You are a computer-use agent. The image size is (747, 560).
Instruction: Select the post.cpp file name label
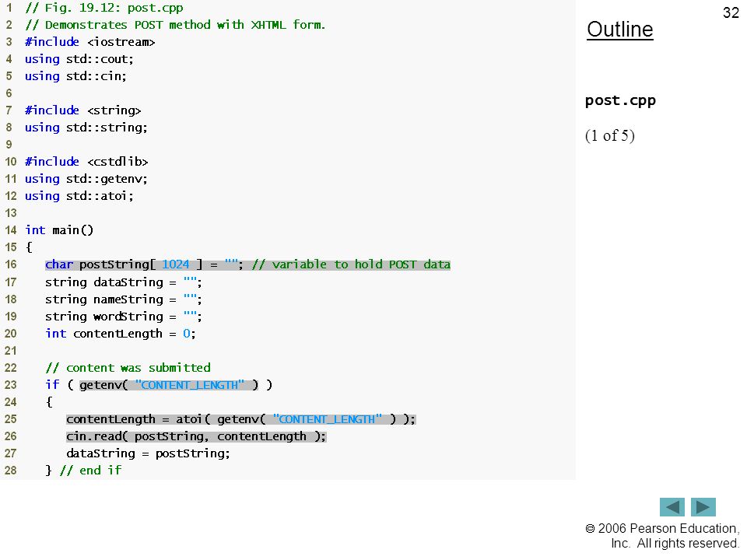click(x=620, y=101)
